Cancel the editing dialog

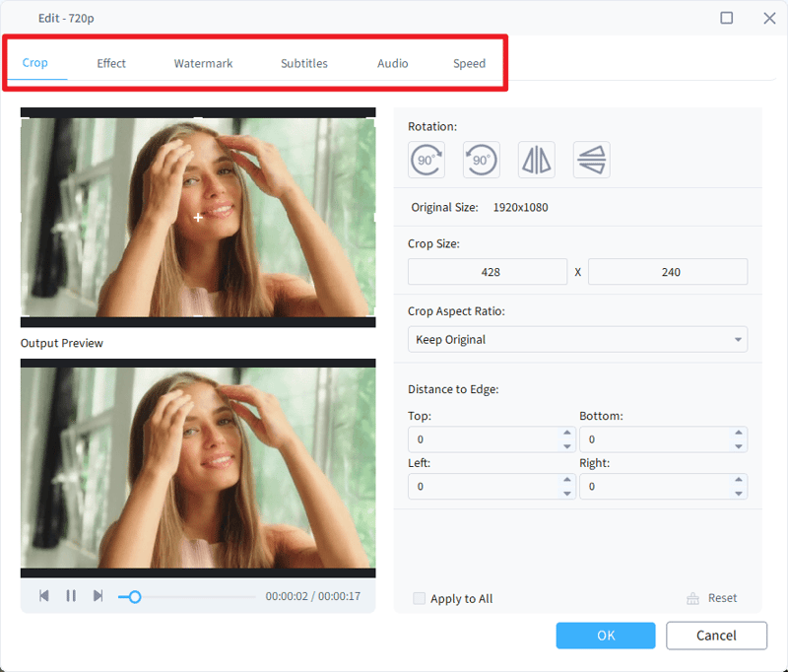pyautogui.click(x=716, y=636)
